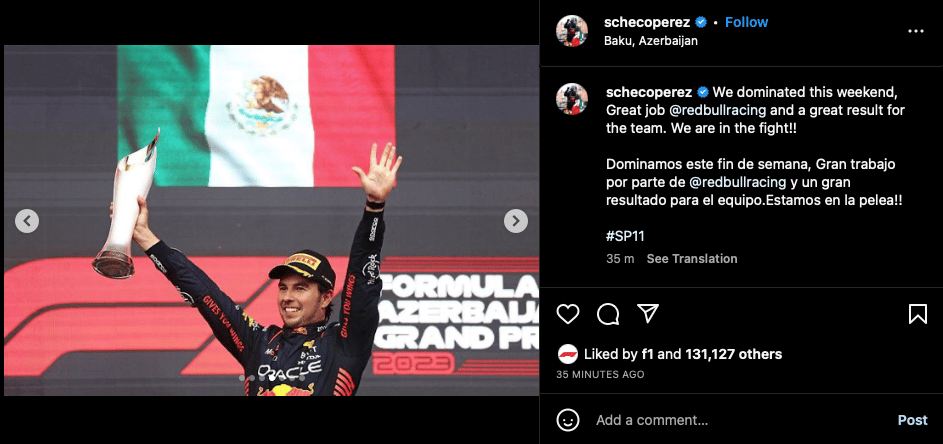The width and height of the screenshot is (943, 444).
Task: Open the three-dot more options menu
Action: [x=915, y=31]
